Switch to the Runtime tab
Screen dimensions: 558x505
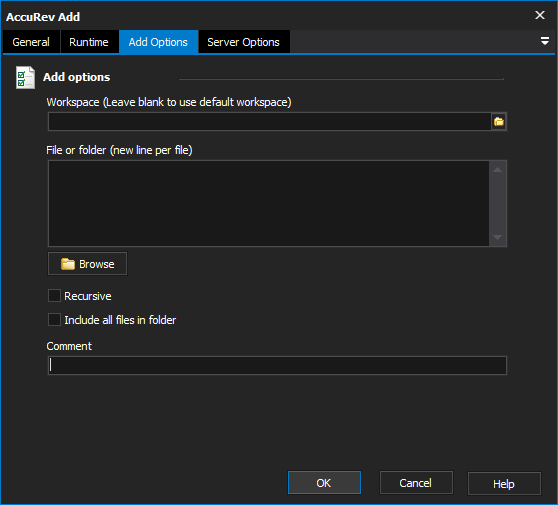(89, 42)
